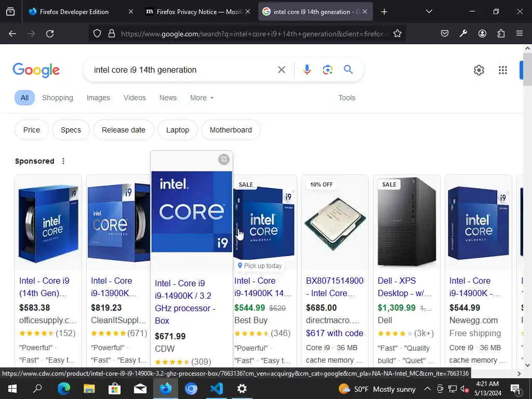Viewport: 532px width, 399px height.
Task: Bookmark this page with star icon
Action: (x=397, y=34)
